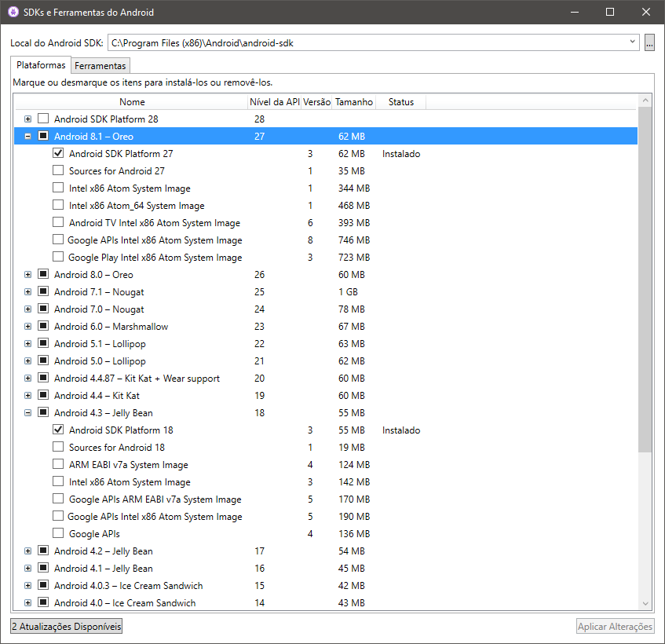Viewport: 665px width, 644px height.
Task: Select the Android 4.1 – Jelly Bean row text
Action: [x=103, y=569]
